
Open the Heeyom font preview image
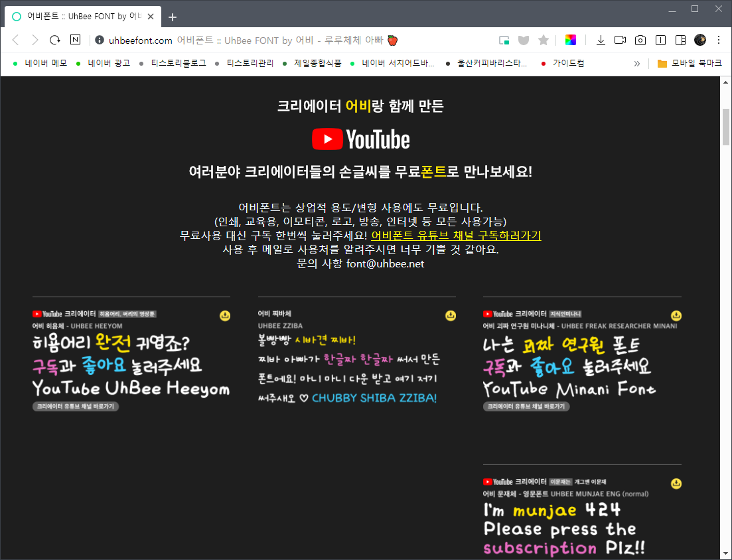coord(131,366)
